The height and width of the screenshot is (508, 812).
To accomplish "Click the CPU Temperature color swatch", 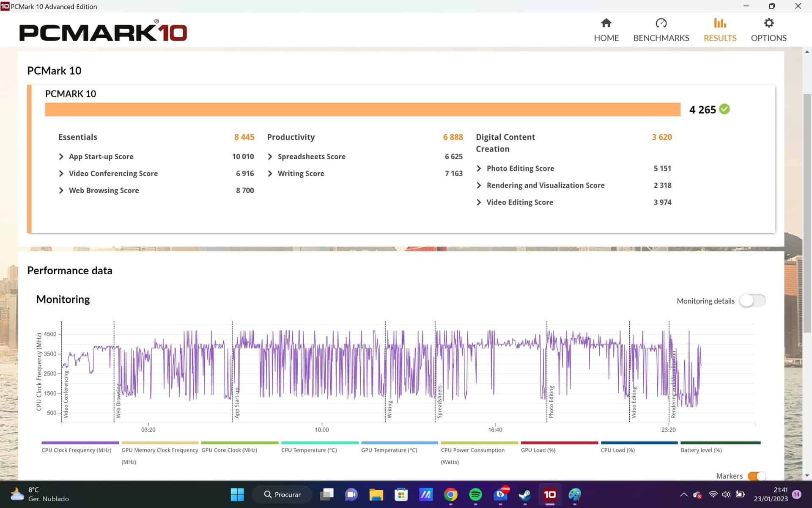I will [320, 443].
